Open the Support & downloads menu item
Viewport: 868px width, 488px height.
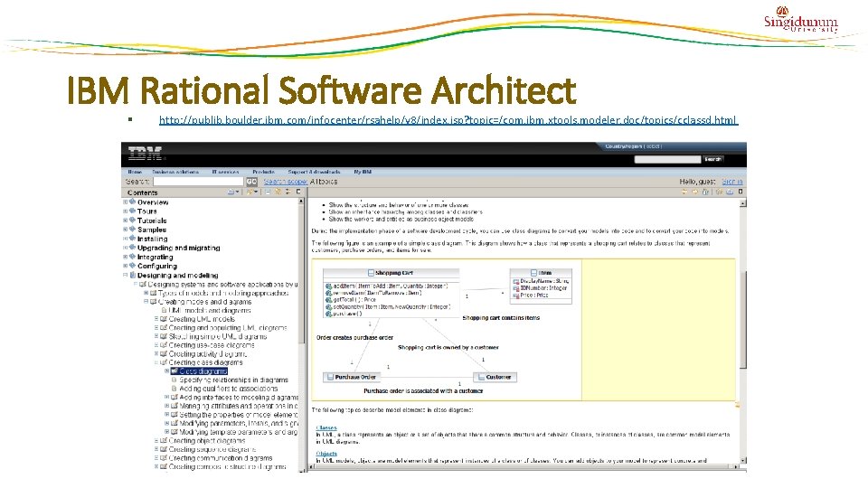pos(314,172)
